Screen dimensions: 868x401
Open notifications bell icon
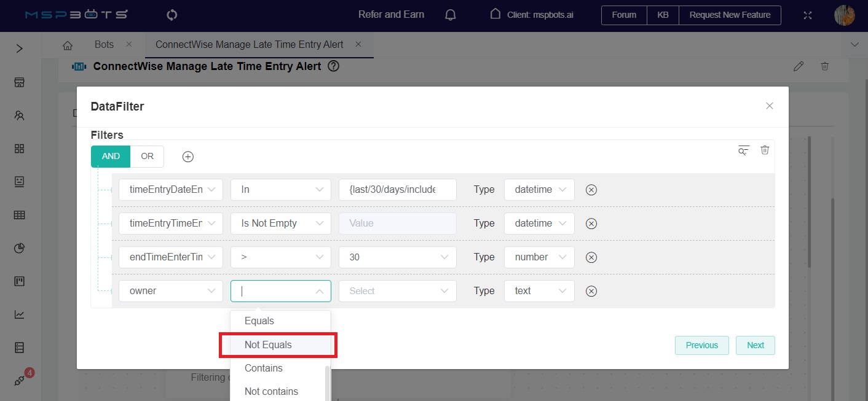451,15
